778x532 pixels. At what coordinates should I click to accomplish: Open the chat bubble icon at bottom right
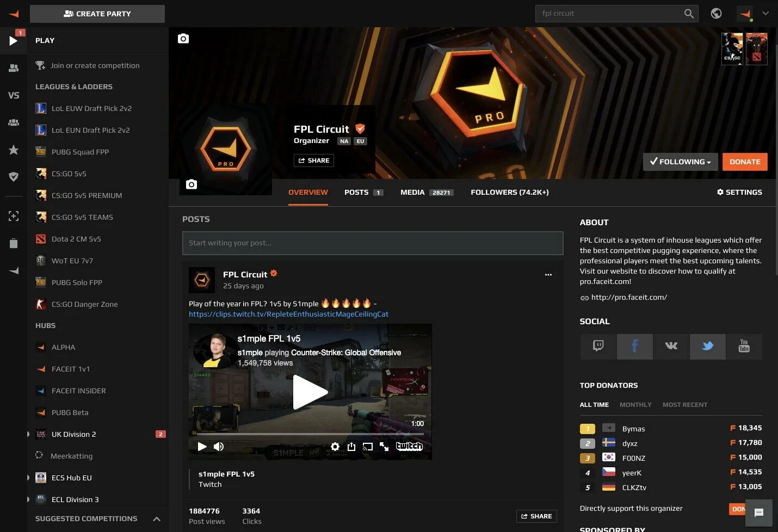tap(759, 512)
